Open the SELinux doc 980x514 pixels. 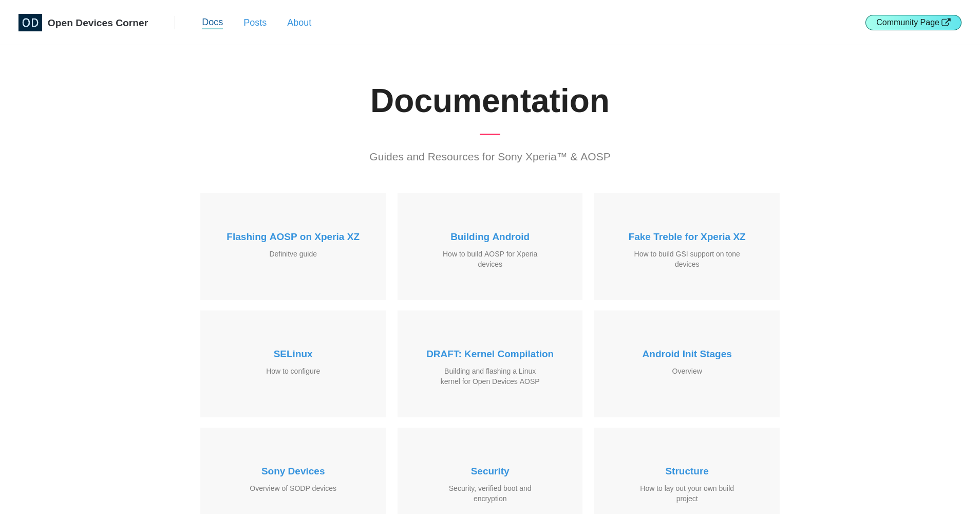click(293, 354)
